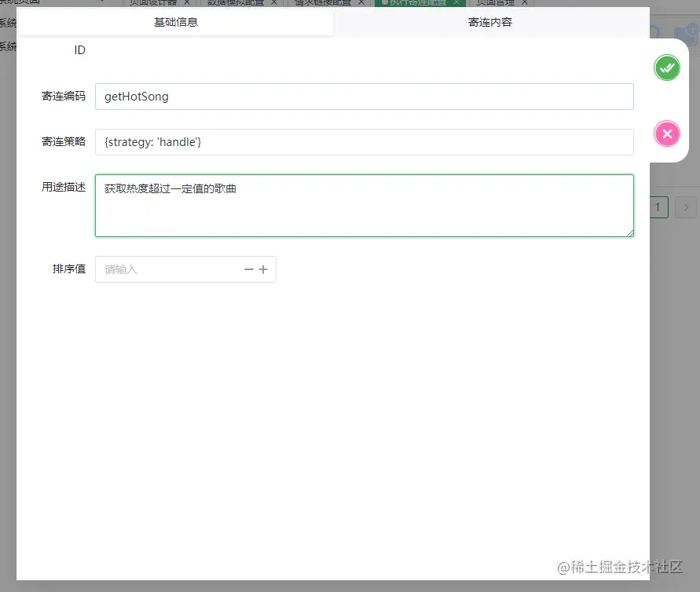Increase 排序值 using the plus stepper icon
The width and height of the screenshot is (700, 592).
point(264,269)
